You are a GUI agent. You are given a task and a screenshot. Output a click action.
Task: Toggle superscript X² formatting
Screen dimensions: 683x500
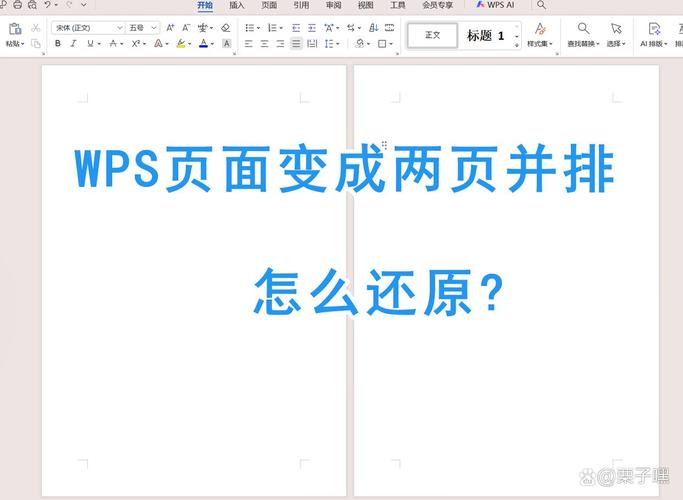click(136, 44)
